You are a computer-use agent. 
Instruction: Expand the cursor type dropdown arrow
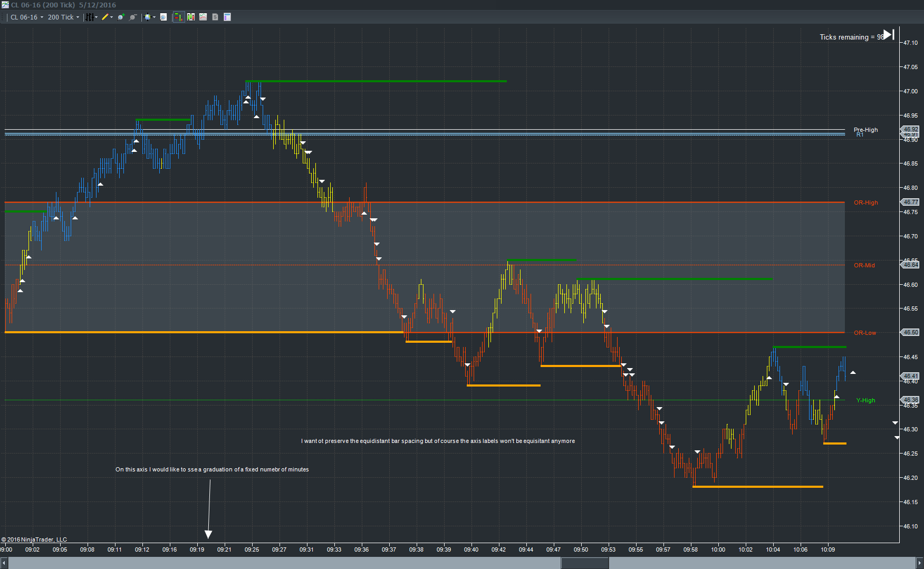154,17
